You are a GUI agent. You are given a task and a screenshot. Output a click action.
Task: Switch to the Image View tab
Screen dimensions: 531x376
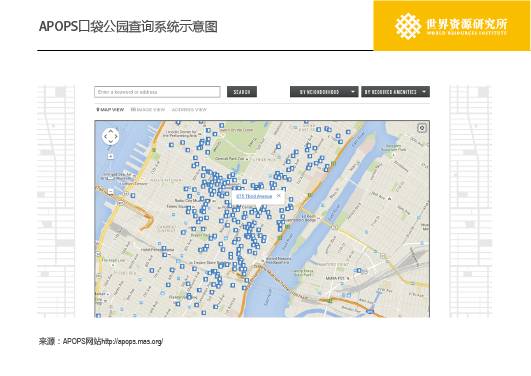click(x=148, y=110)
